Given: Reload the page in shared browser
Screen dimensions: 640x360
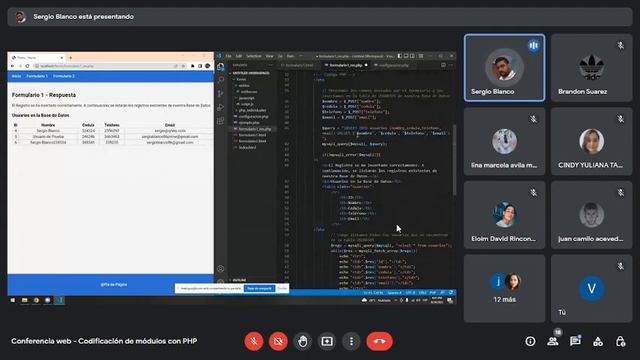Looking at the screenshot, I should [27, 66].
